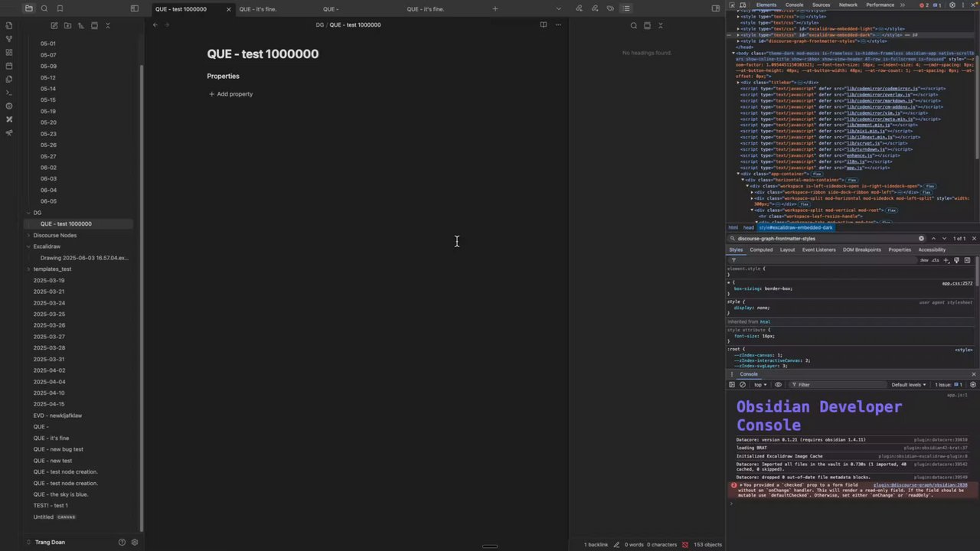Open help icon near vault name
Image resolution: width=980 pixels, height=551 pixels.
[122, 542]
